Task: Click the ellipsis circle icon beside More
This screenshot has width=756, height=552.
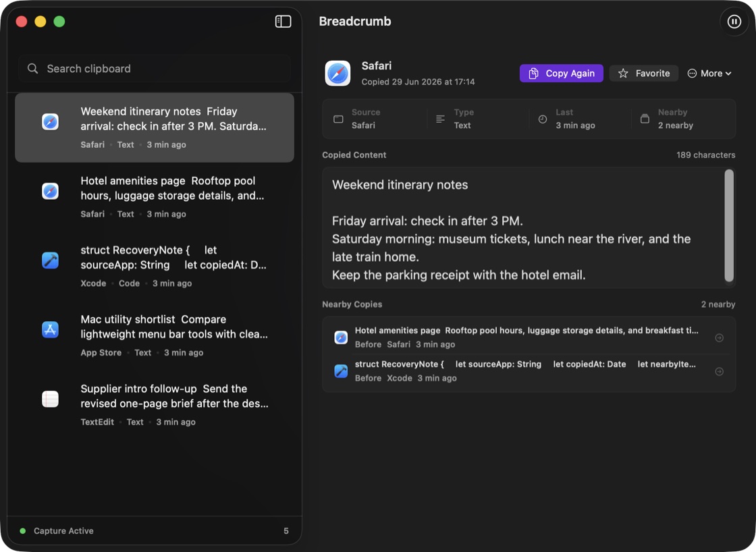Action: point(692,74)
